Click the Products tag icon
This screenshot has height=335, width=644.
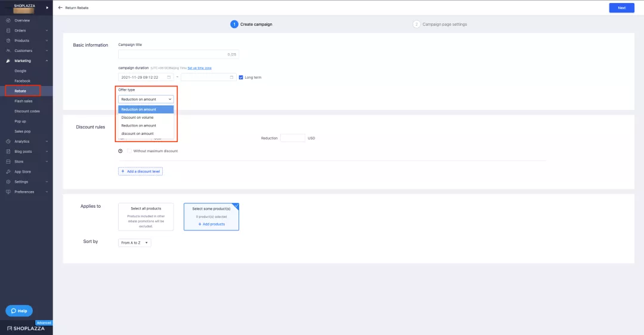coord(8,41)
